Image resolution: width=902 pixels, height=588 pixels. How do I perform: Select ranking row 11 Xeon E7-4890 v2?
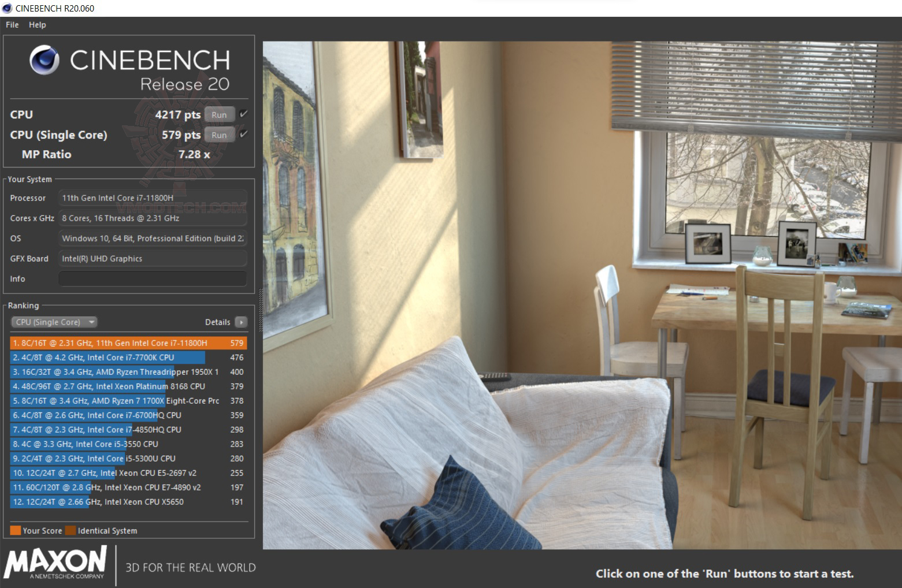coord(128,487)
